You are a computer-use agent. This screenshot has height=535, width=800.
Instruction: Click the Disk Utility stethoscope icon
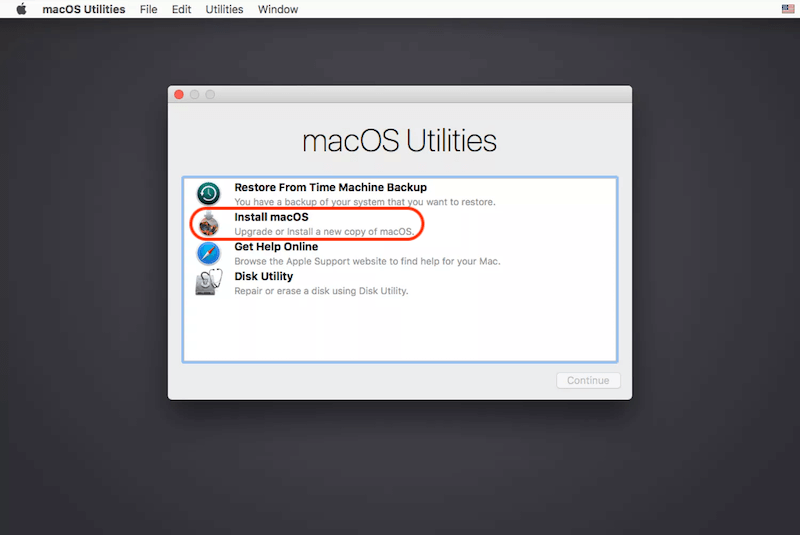(209, 283)
